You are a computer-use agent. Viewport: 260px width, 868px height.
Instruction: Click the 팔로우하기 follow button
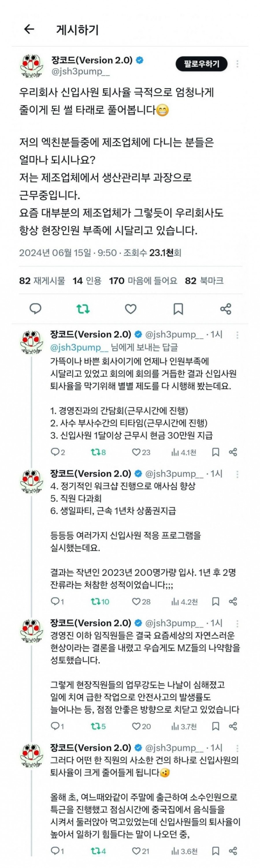click(201, 64)
